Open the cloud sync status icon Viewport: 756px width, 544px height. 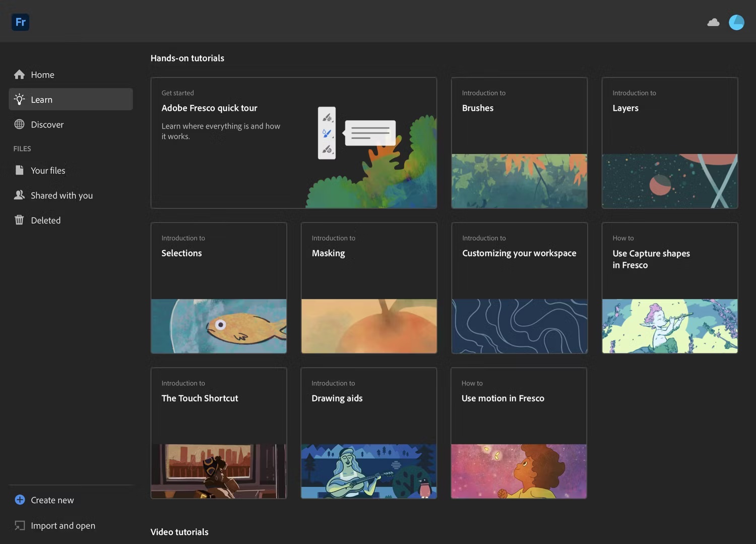click(x=713, y=22)
